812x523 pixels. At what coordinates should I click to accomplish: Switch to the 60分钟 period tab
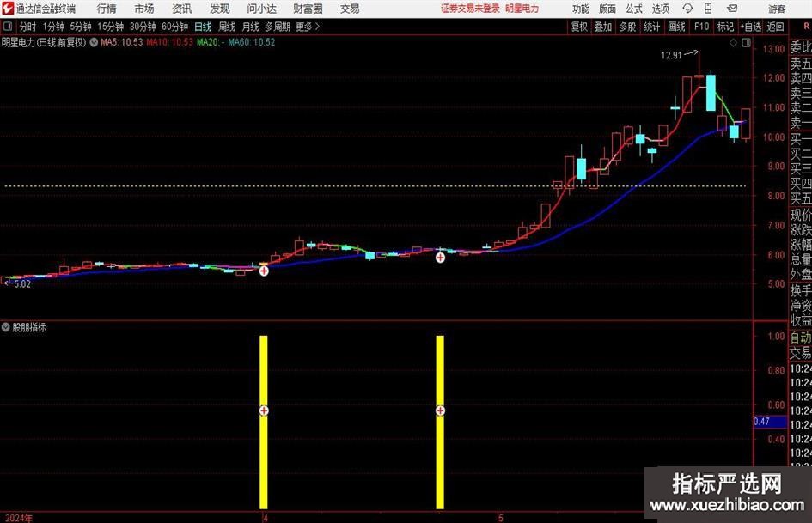tap(174, 27)
